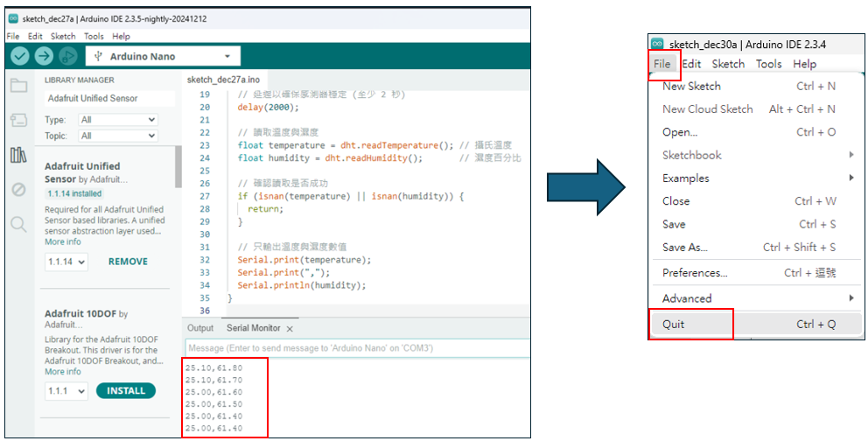Open Help menu in sketch_dec30a window
Image resolution: width=868 pixels, height=441 pixels.
tap(804, 64)
